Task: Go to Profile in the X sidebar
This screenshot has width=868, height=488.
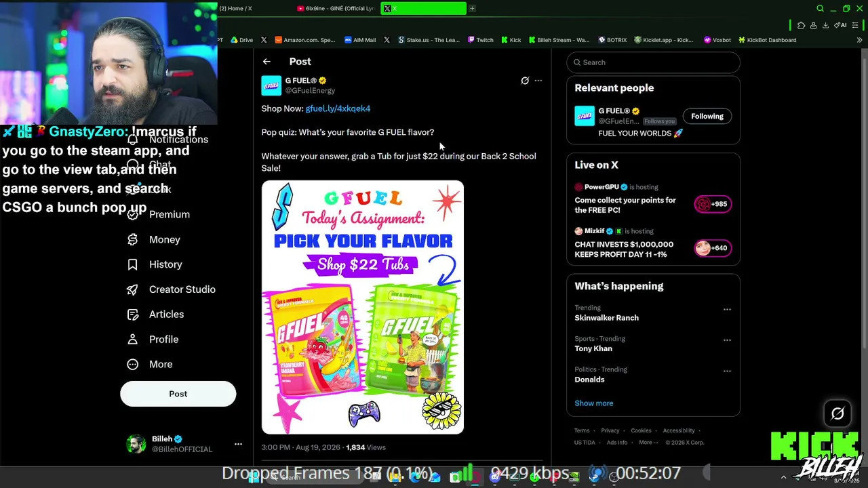Action: click(153, 340)
